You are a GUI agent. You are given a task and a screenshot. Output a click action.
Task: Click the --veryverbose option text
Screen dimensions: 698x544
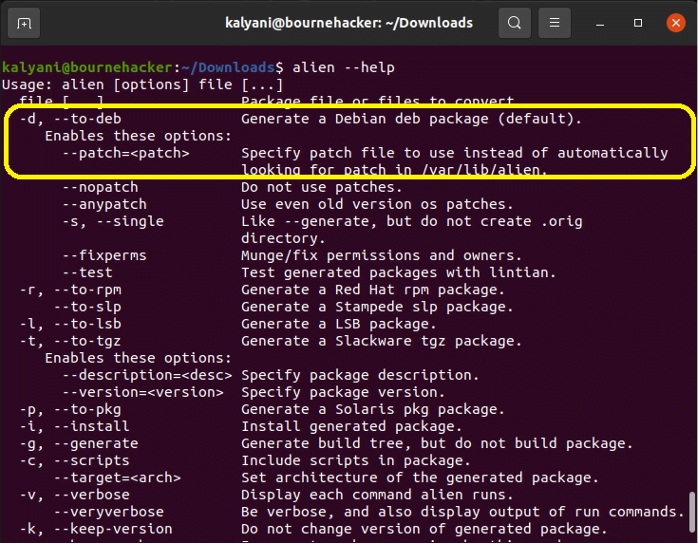coord(109,512)
